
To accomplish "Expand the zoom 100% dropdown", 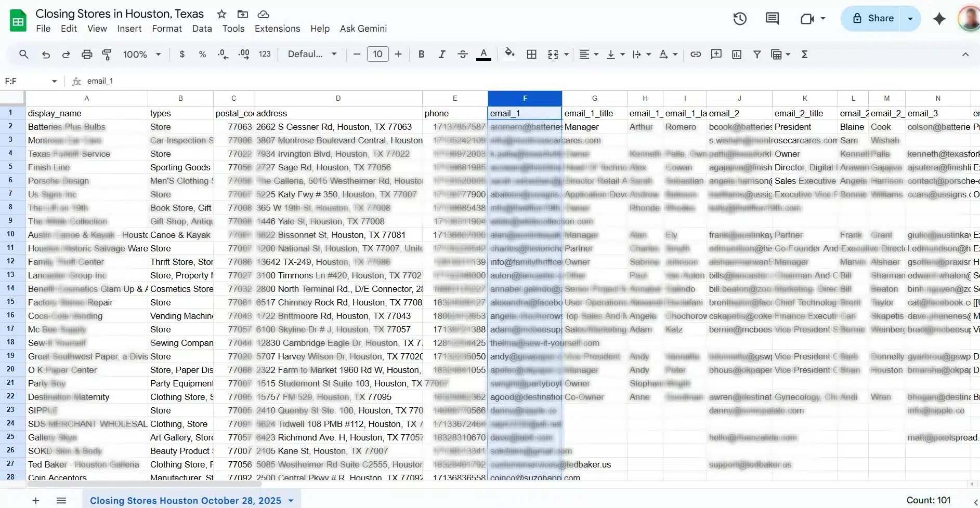I will pyautogui.click(x=141, y=55).
